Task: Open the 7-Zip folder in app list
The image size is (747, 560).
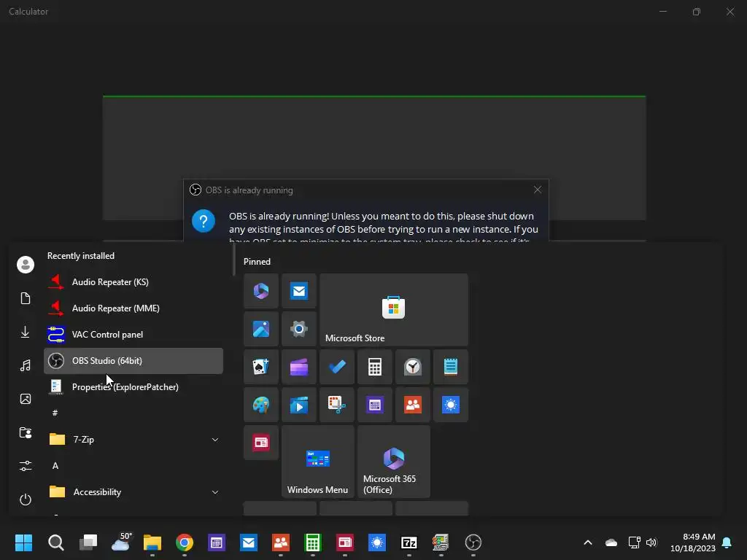Action: [x=133, y=440]
